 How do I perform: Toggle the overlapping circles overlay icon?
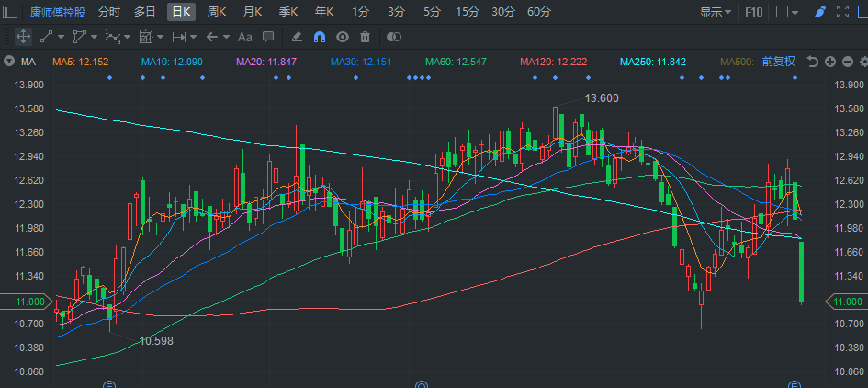394,37
